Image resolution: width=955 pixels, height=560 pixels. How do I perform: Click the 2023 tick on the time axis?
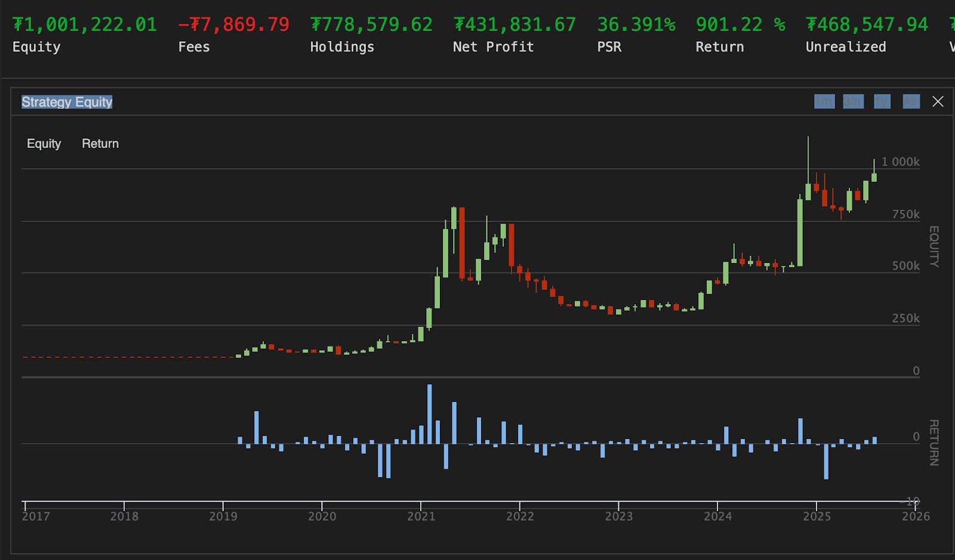619,516
